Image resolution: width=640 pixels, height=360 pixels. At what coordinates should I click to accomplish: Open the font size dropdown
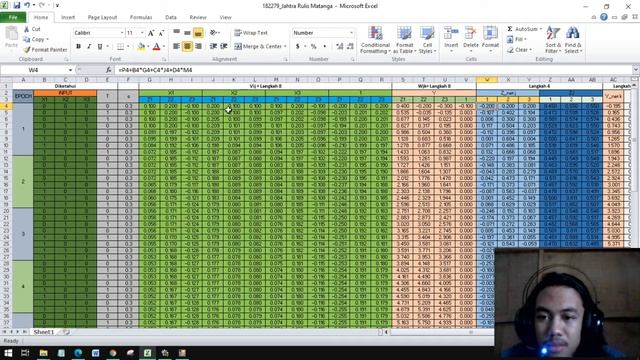tap(142, 33)
